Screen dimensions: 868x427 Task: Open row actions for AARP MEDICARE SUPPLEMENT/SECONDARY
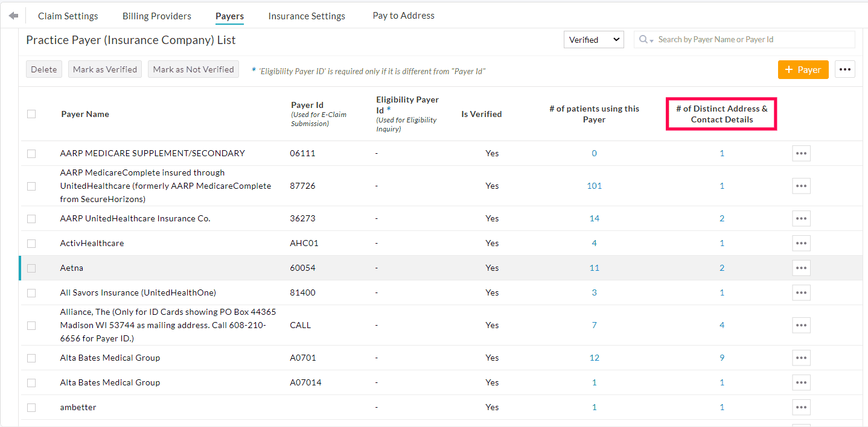click(x=801, y=153)
